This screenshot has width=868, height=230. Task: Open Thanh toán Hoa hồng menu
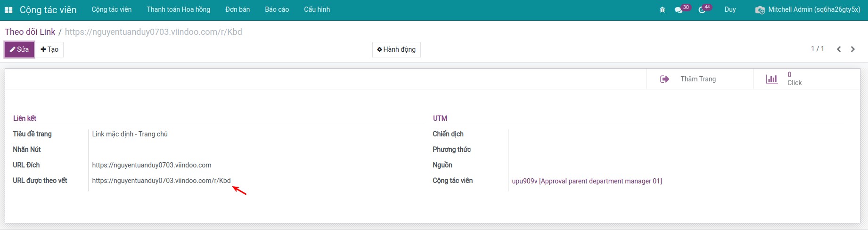click(178, 9)
